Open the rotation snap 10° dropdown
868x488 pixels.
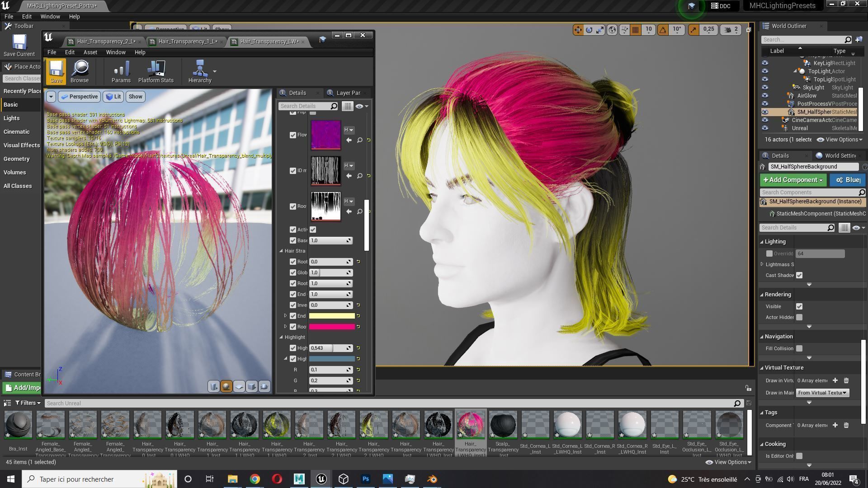(x=677, y=30)
